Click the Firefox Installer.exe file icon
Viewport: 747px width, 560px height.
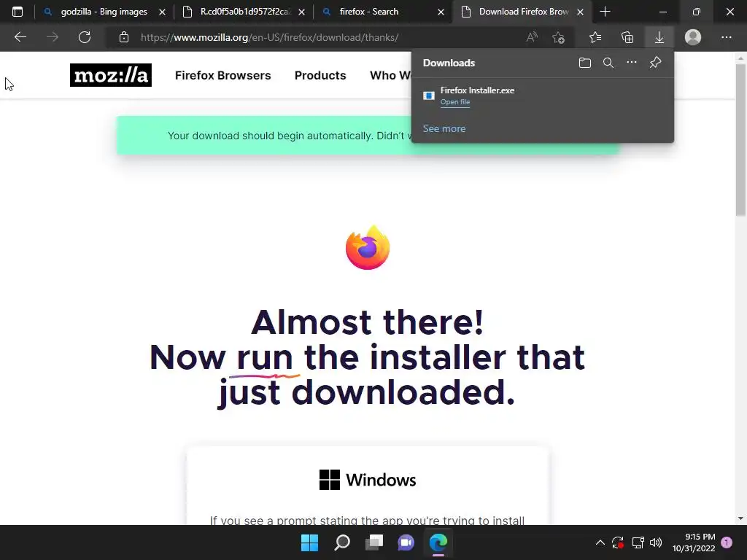[x=429, y=96]
